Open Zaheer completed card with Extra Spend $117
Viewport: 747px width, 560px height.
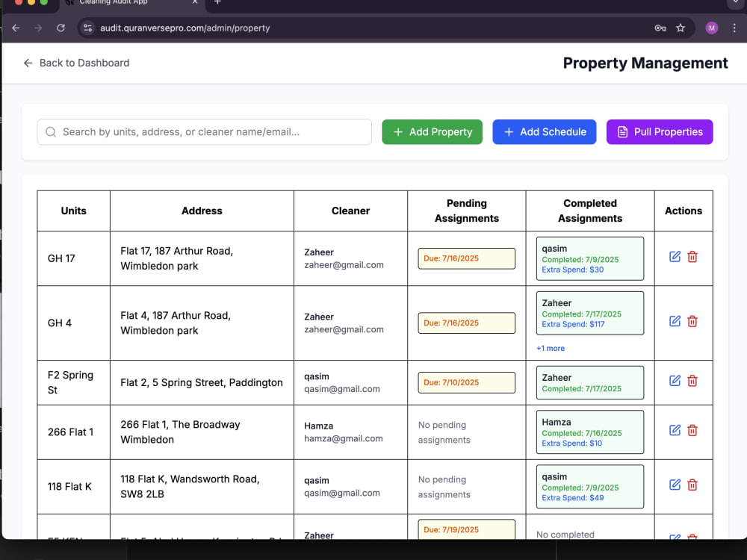tap(590, 313)
